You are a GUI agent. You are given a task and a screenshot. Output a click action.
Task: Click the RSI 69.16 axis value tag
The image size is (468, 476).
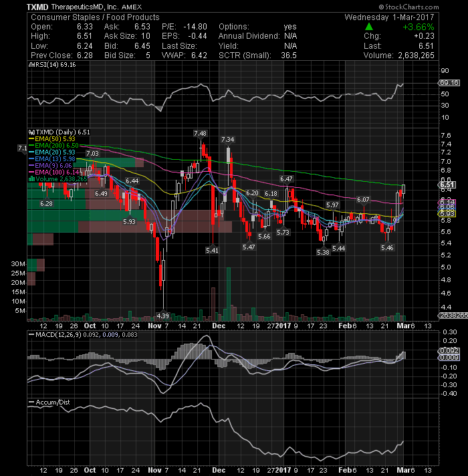[449, 83]
